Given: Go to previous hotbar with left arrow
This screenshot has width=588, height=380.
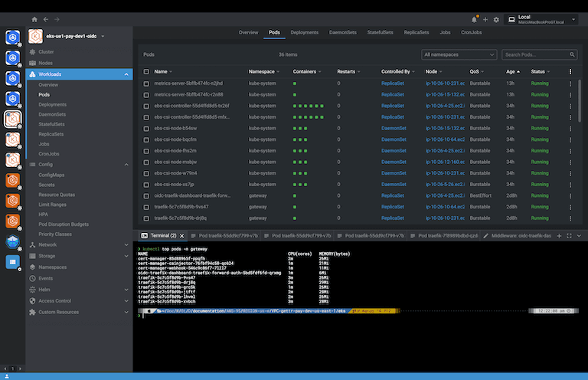Looking at the screenshot, I should (x=5, y=369).
